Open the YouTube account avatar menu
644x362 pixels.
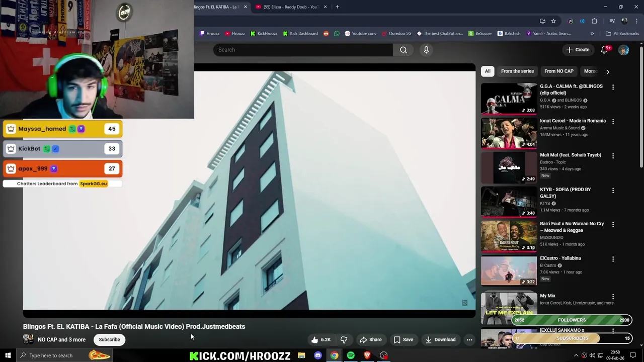pos(623,50)
